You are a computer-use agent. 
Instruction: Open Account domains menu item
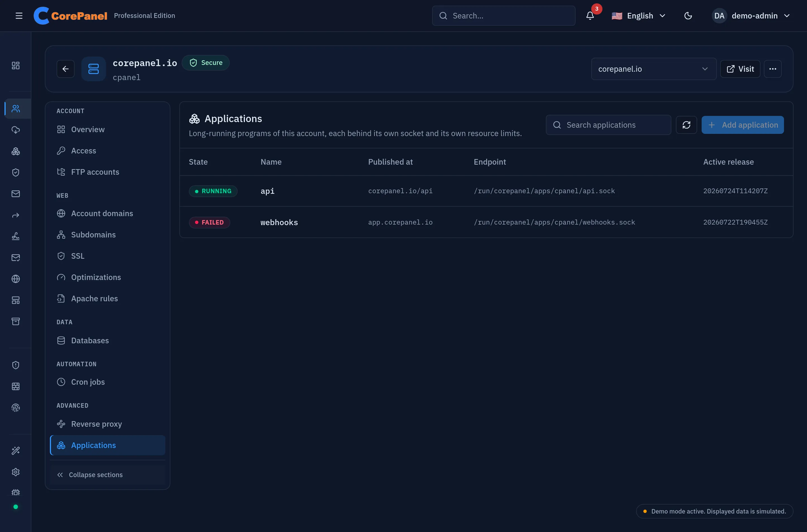pyautogui.click(x=107, y=213)
